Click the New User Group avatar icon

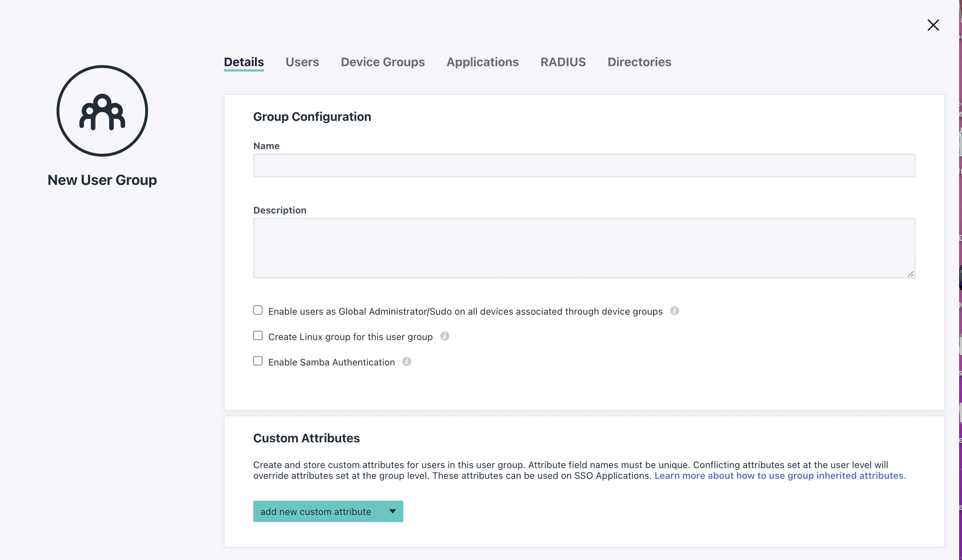pos(102,111)
